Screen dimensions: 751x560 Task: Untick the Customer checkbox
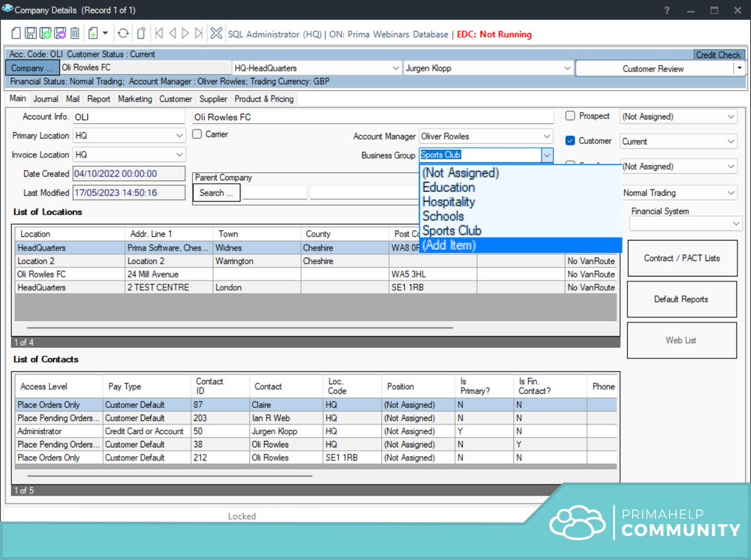570,141
